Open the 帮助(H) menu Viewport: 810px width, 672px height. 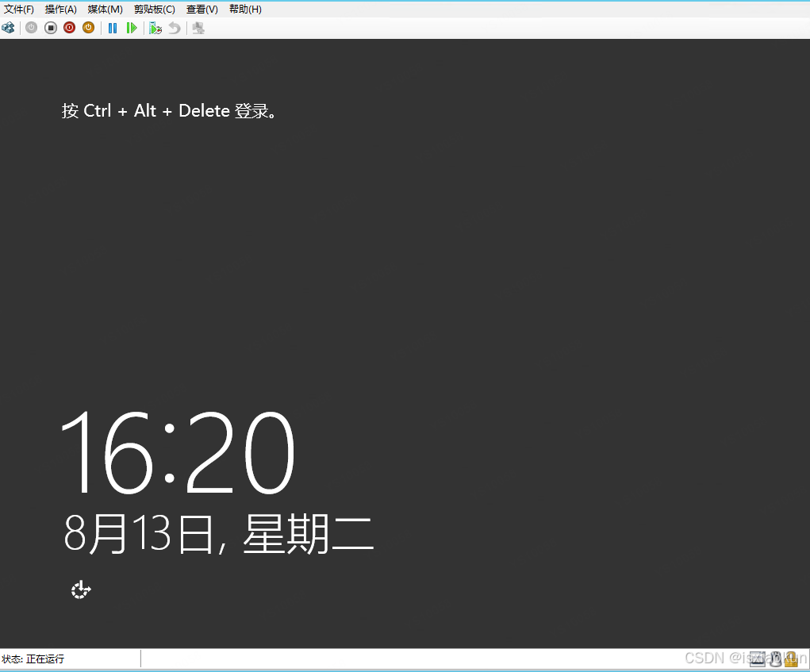[244, 9]
